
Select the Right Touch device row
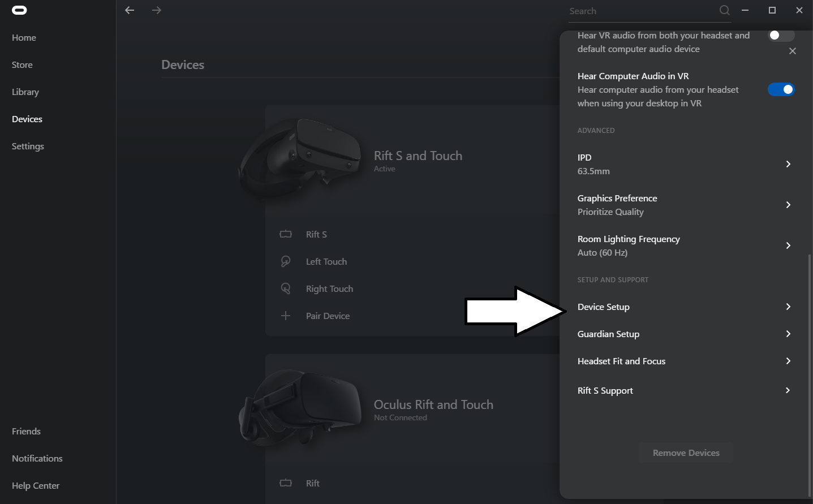(413, 288)
